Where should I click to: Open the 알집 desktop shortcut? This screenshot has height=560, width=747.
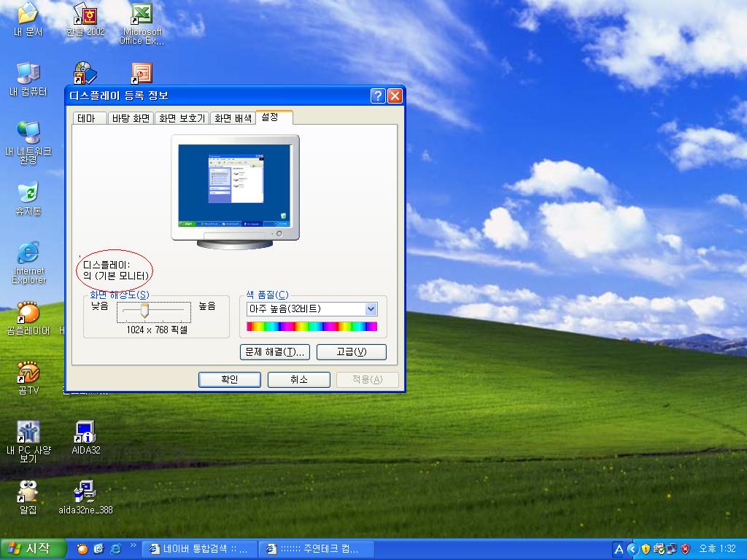tap(28, 493)
